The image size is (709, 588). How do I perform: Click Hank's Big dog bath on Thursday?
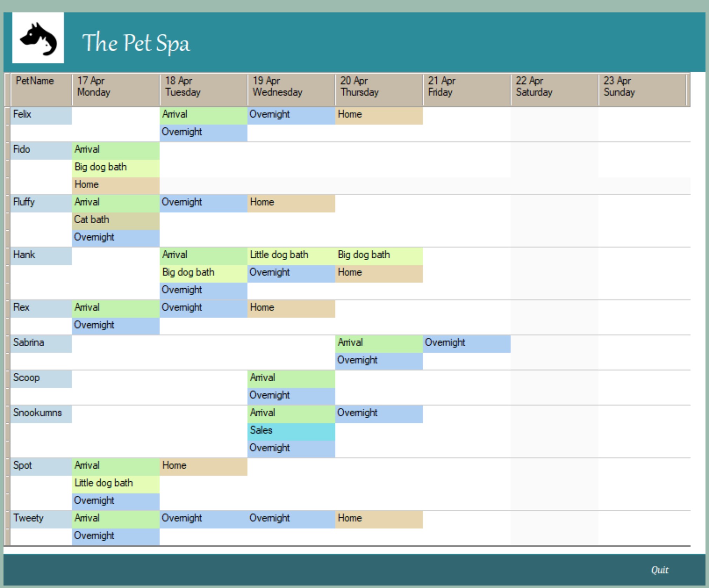(x=379, y=256)
